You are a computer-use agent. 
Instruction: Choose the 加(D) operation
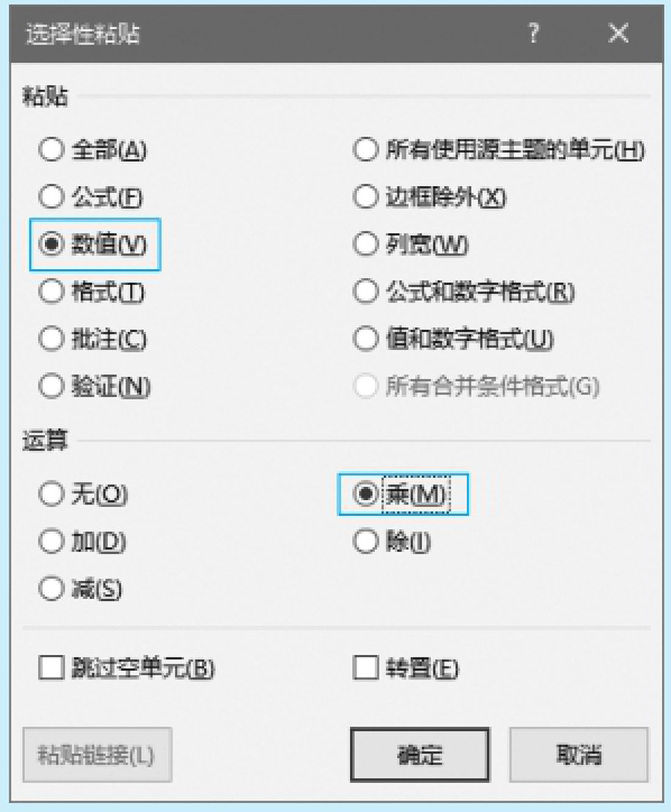[52, 541]
